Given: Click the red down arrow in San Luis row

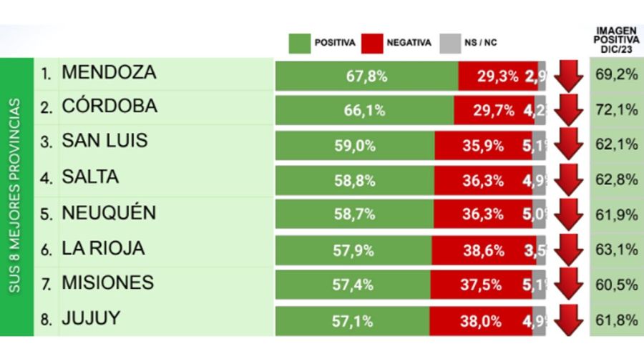Looking at the screenshot, I should 568,145.
